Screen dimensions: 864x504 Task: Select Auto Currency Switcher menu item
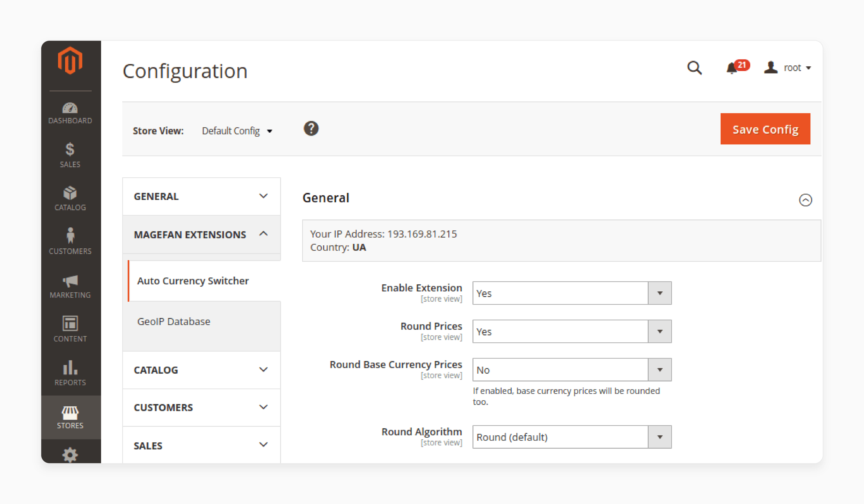tap(204, 281)
